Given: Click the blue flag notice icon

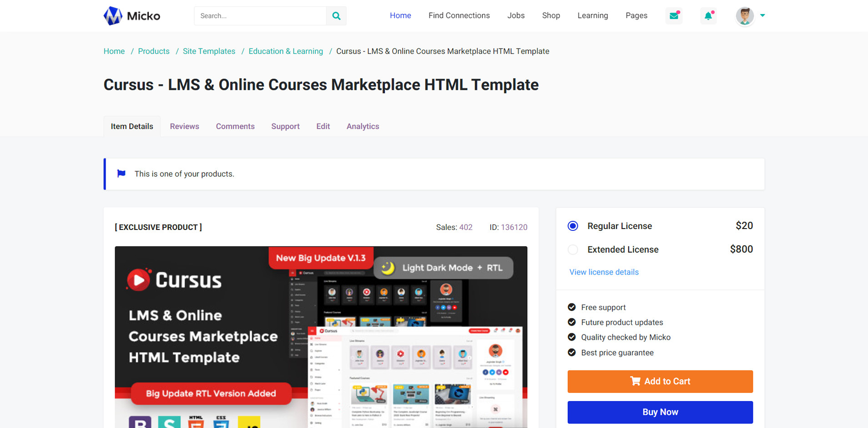Looking at the screenshot, I should [121, 173].
